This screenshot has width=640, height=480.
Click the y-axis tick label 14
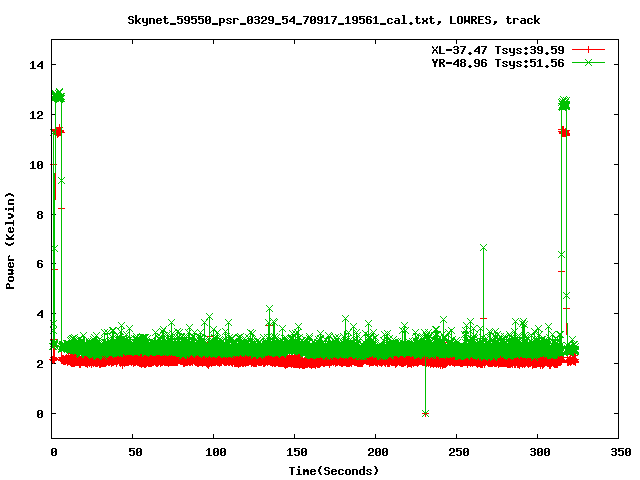pos(36,65)
